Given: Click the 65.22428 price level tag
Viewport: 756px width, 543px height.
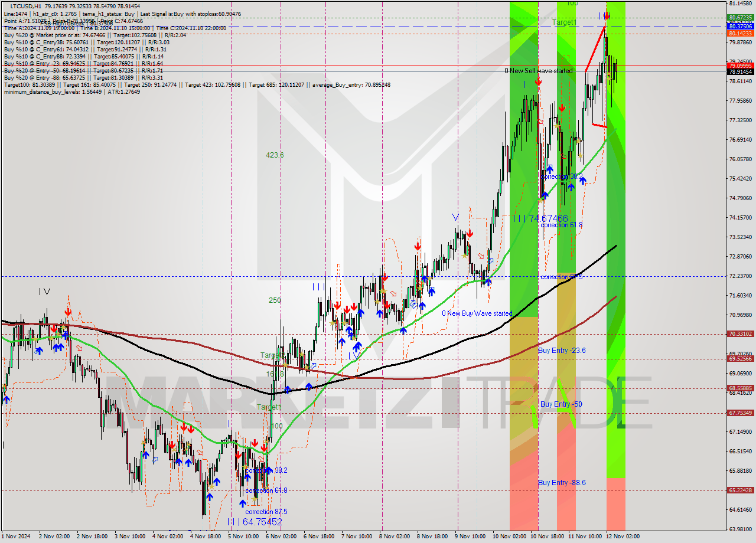Looking at the screenshot, I should [x=740, y=490].
